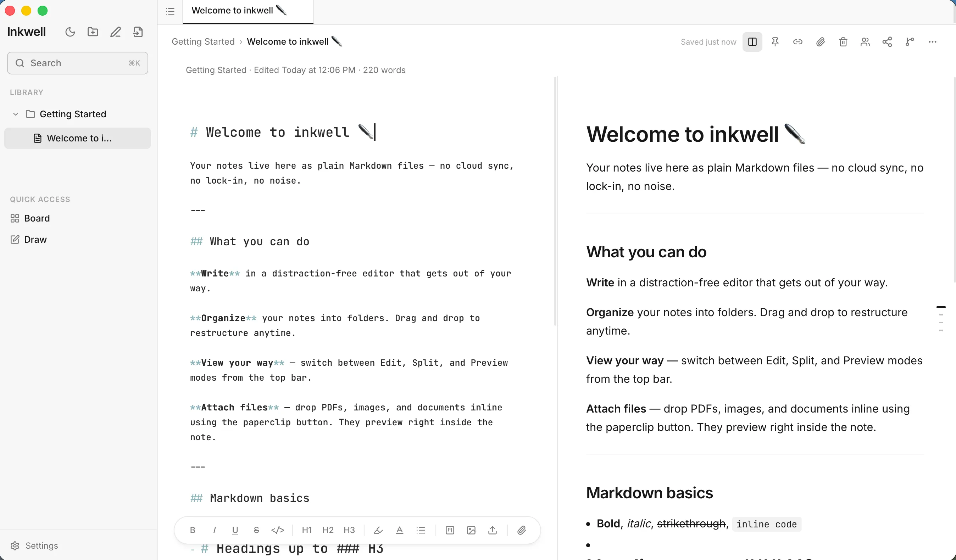The width and height of the screenshot is (956, 560).
Task: Insert an H1 heading
Action: click(306, 530)
